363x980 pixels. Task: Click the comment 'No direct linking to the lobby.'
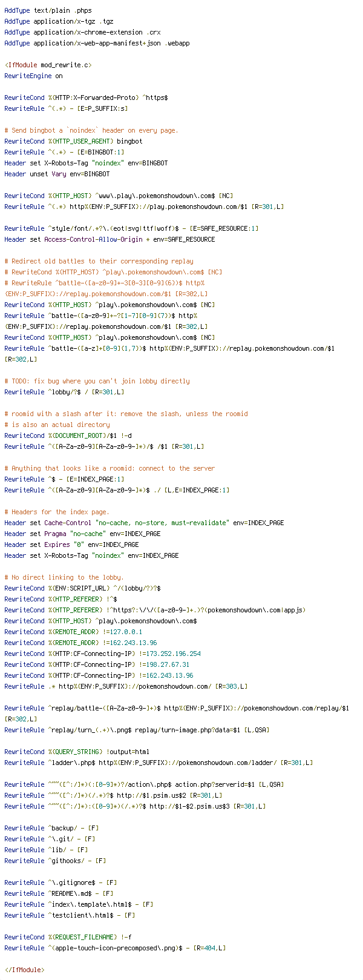click(64, 577)
